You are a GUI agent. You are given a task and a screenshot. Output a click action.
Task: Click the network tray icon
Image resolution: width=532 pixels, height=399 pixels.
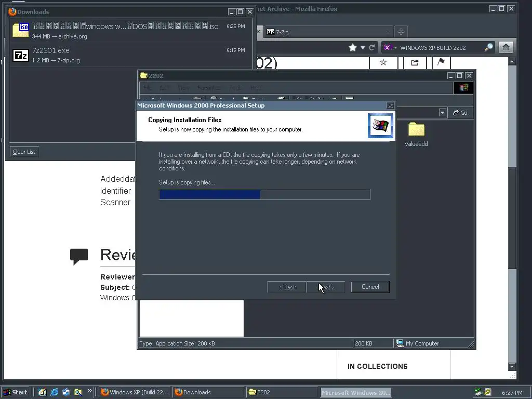(x=478, y=392)
